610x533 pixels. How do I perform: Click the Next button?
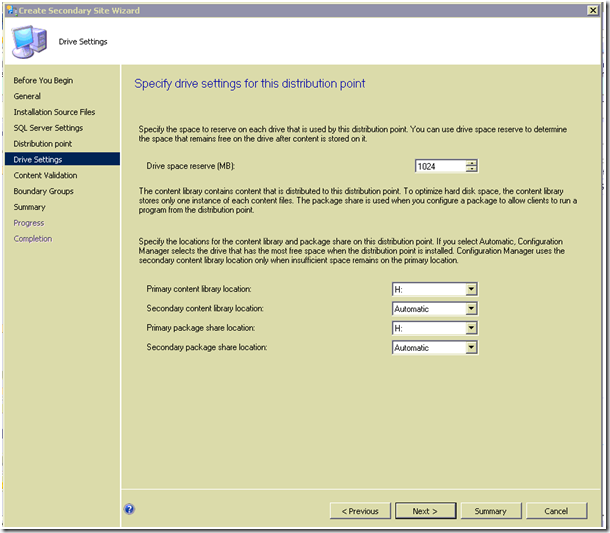424,511
